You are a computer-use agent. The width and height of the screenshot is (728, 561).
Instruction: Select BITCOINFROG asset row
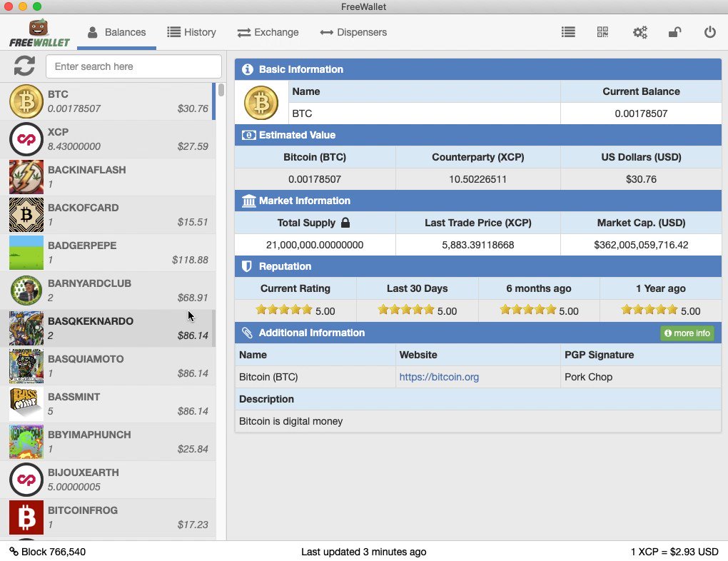pyautogui.click(x=108, y=517)
